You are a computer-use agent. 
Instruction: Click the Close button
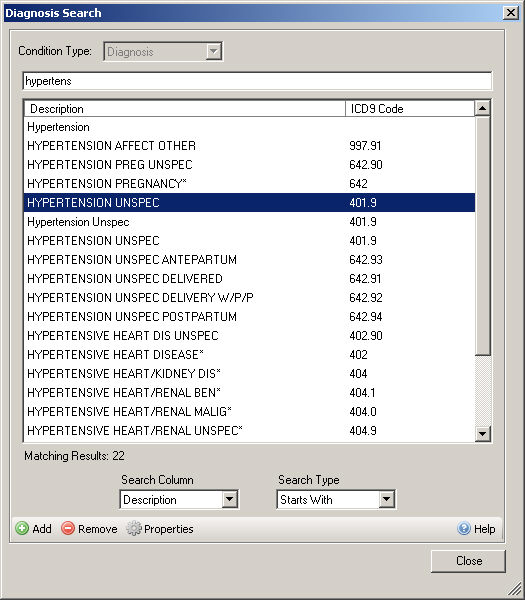pos(468,561)
